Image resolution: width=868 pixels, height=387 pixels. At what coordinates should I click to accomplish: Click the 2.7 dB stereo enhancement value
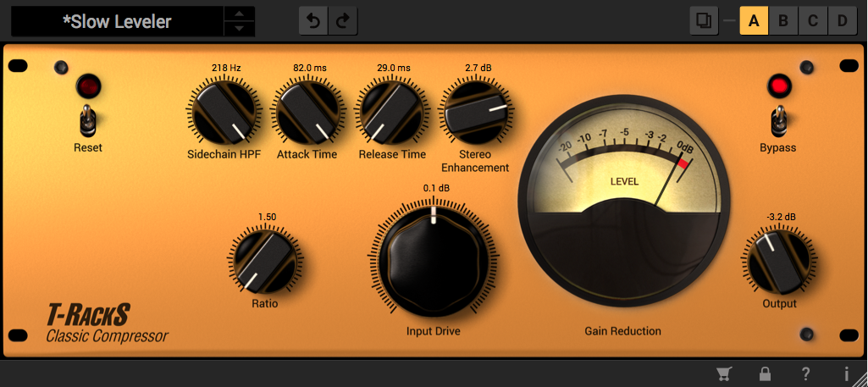pos(478,68)
